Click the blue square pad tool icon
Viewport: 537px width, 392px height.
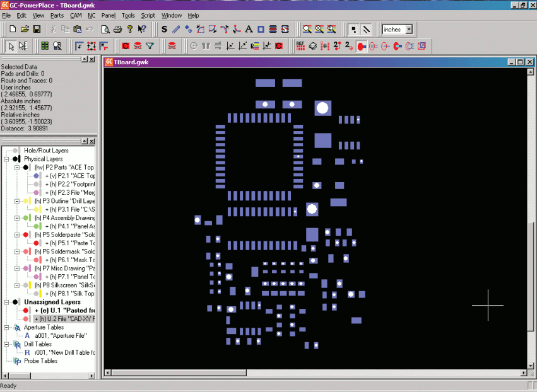click(261, 29)
